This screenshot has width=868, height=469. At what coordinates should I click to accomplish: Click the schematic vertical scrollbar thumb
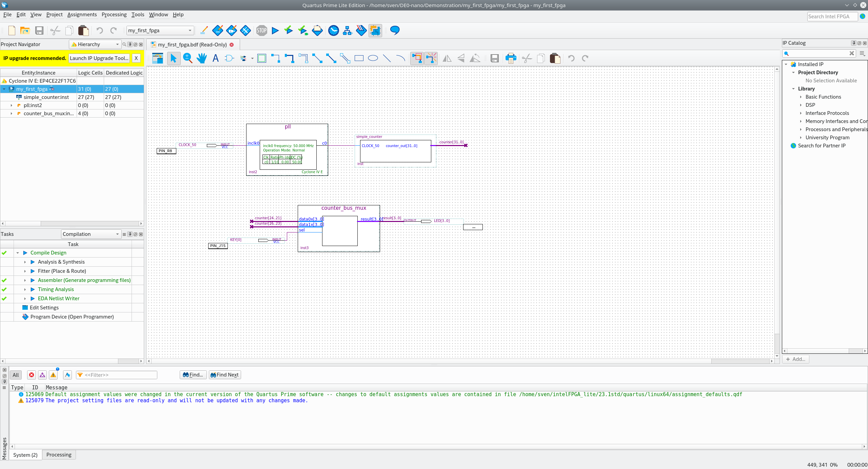tap(777, 203)
